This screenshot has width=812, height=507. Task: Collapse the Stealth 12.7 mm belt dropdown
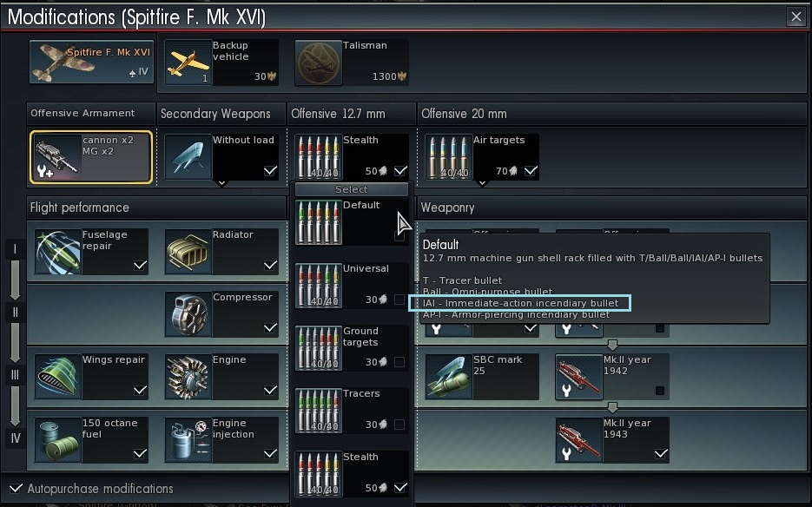tap(352, 157)
